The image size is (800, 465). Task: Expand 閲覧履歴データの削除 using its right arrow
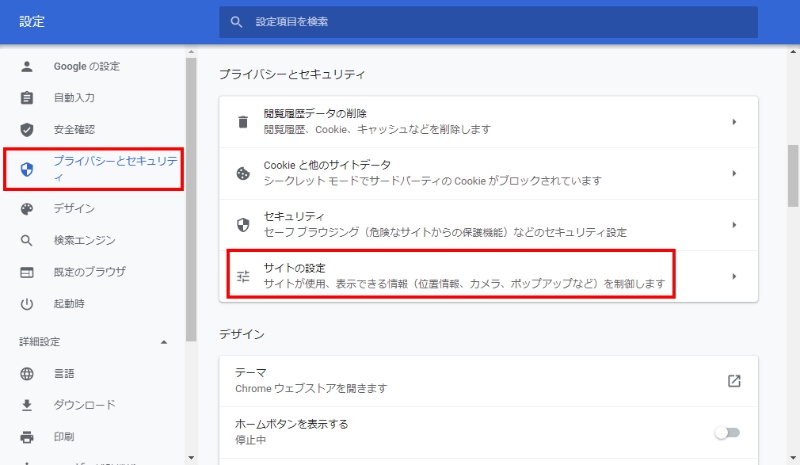click(734, 122)
